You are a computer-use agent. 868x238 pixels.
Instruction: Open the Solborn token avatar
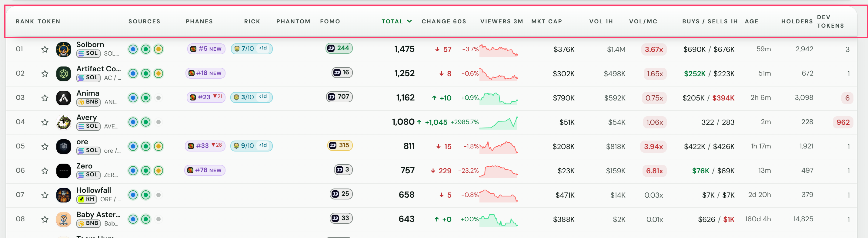tap(64, 49)
